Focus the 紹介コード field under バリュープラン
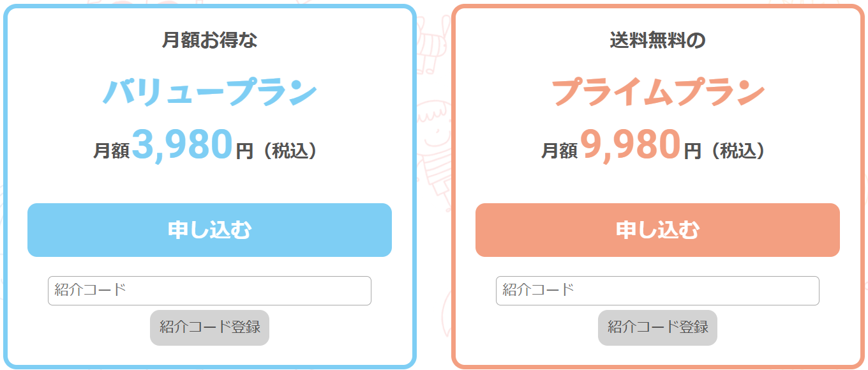The height and width of the screenshot is (370, 868). click(x=209, y=291)
